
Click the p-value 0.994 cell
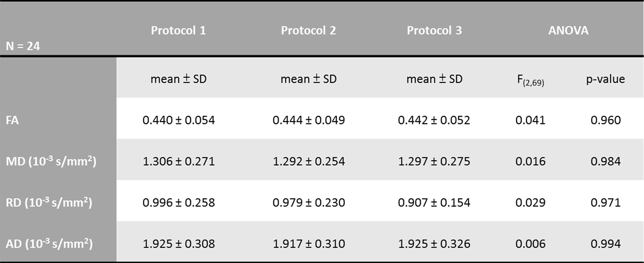coord(605,244)
